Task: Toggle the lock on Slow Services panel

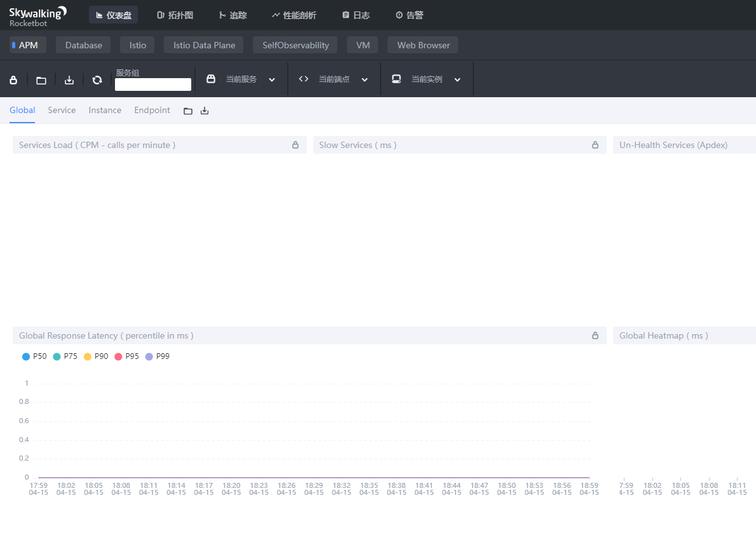Action: [595, 145]
